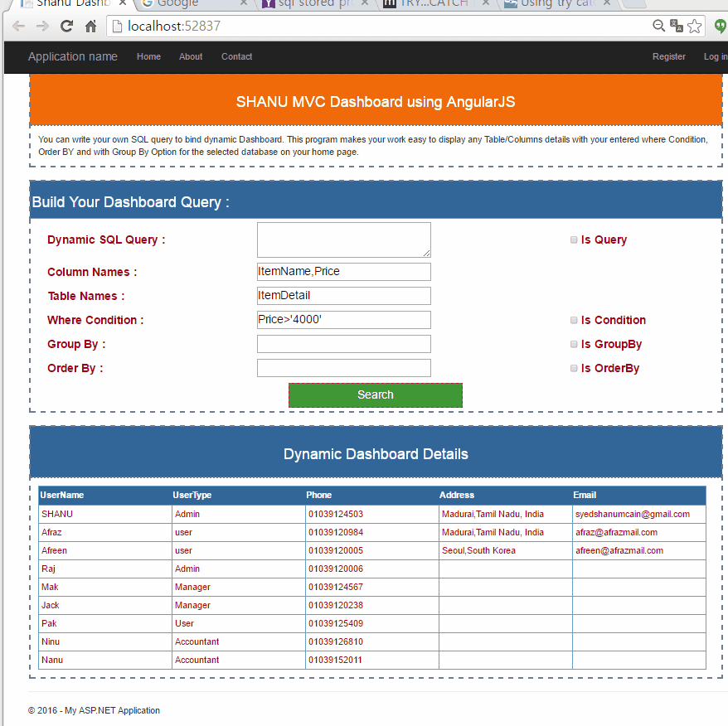728x726 pixels.
Task: Close the sql stored procedure tab
Action: pyautogui.click(x=365, y=2)
